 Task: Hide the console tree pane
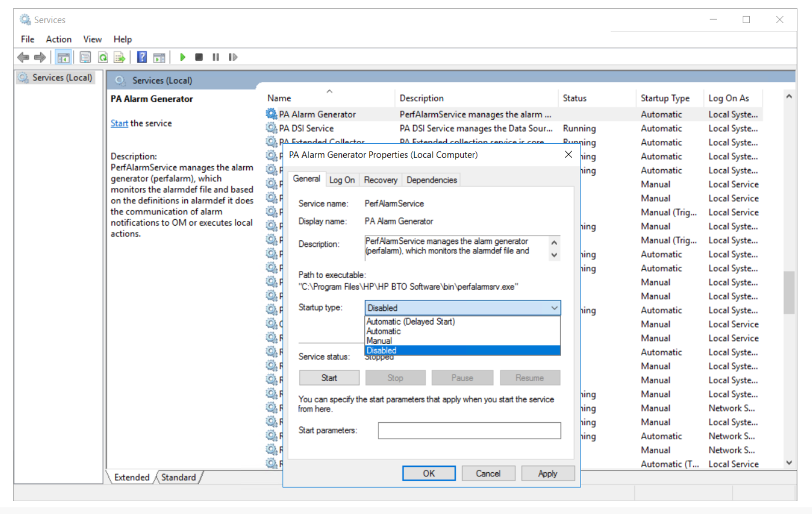point(63,57)
